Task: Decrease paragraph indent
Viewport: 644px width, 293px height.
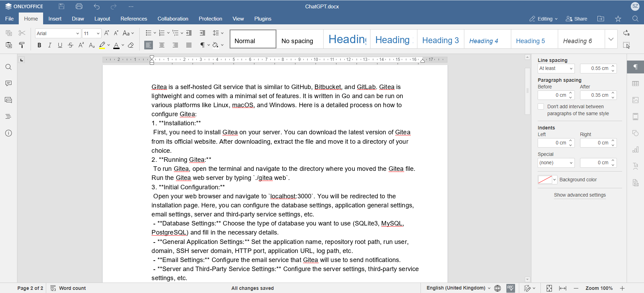Action: click(189, 33)
